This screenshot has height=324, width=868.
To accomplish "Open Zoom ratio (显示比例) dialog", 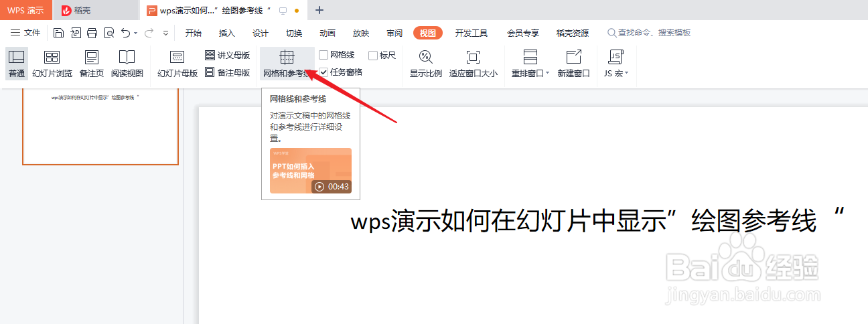I will (426, 64).
